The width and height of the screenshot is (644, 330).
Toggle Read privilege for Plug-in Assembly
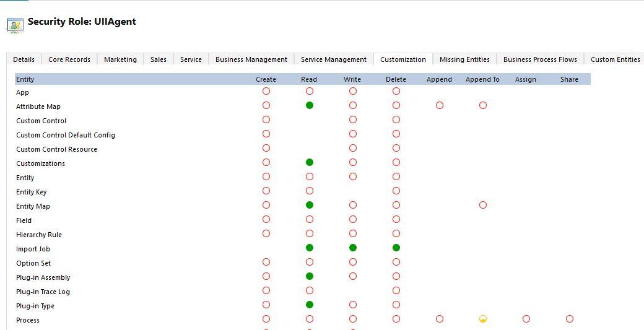(310, 276)
